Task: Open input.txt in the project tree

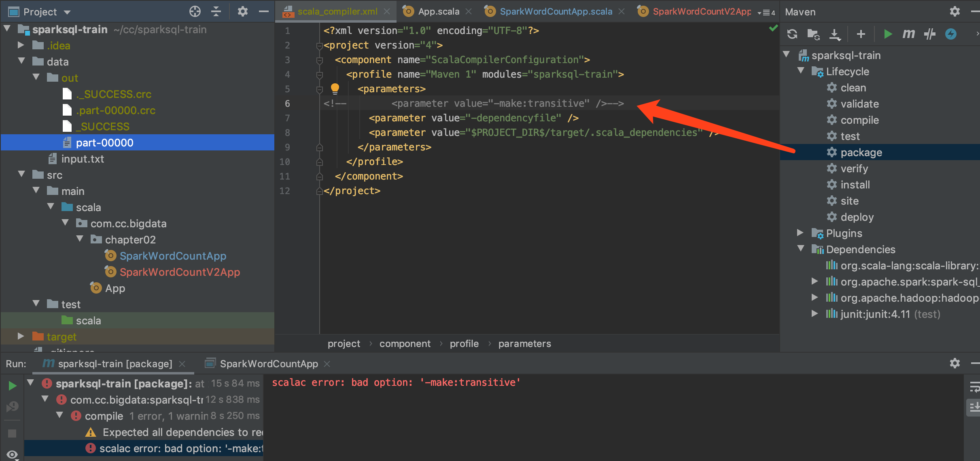Action: [x=82, y=159]
